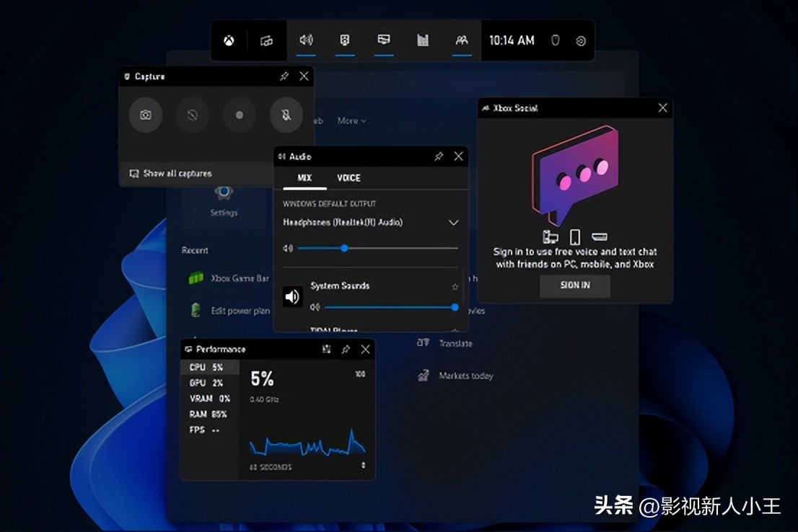Image resolution: width=798 pixels, height=532 pixels.
Task: Click the Capture widget title icon
Action: tap(127, 77)
